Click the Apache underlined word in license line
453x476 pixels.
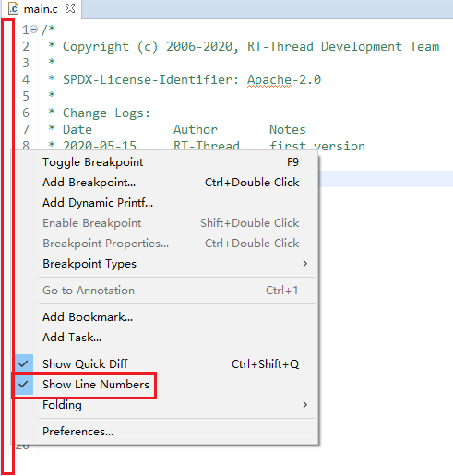coord(269,80)
